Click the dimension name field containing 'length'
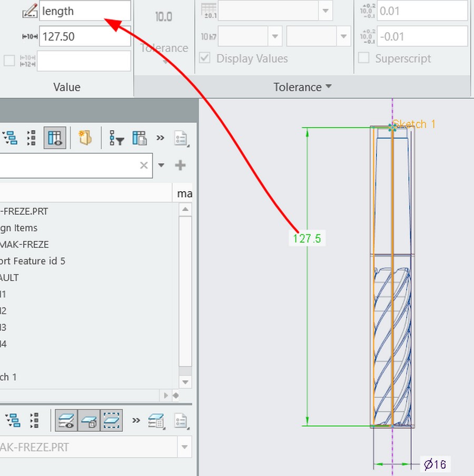This screenshot has width=474, height=476. point(85,11)
